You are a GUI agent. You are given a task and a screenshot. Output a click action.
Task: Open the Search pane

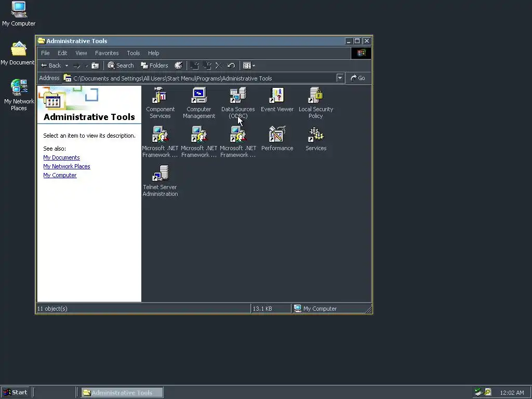tap(121, 65)
